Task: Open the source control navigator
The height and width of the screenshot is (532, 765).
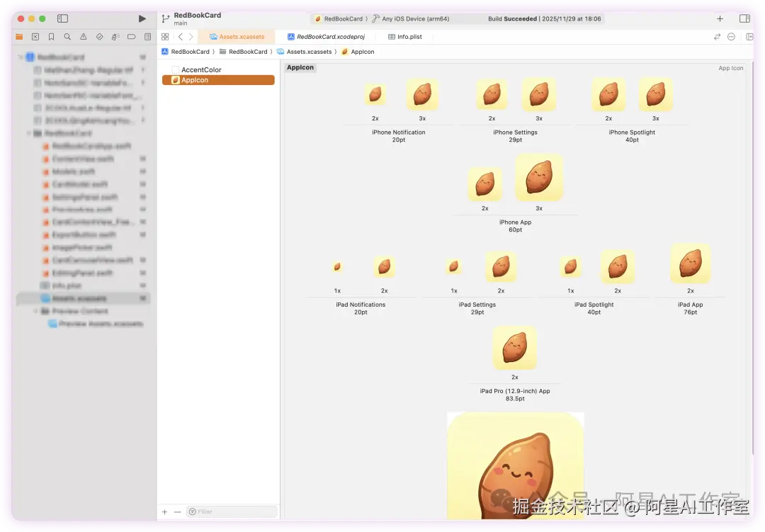Action: [x=35, y=37]
